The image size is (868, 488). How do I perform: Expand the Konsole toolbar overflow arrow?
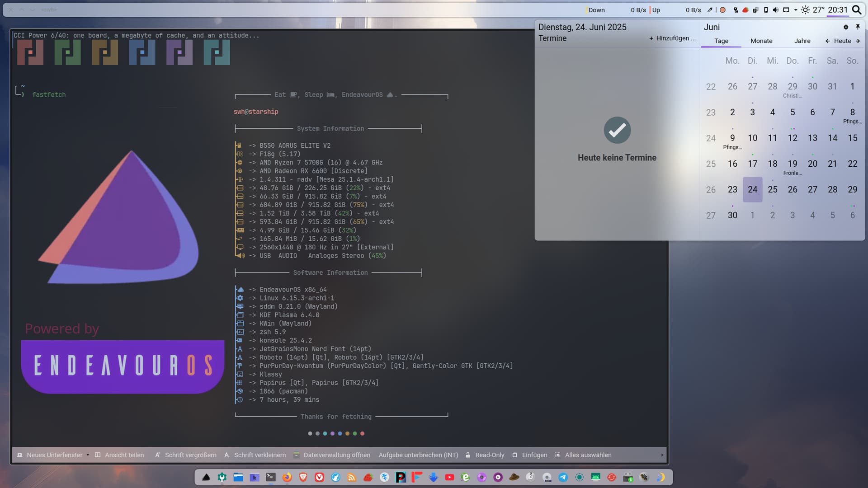coord(662,455)
